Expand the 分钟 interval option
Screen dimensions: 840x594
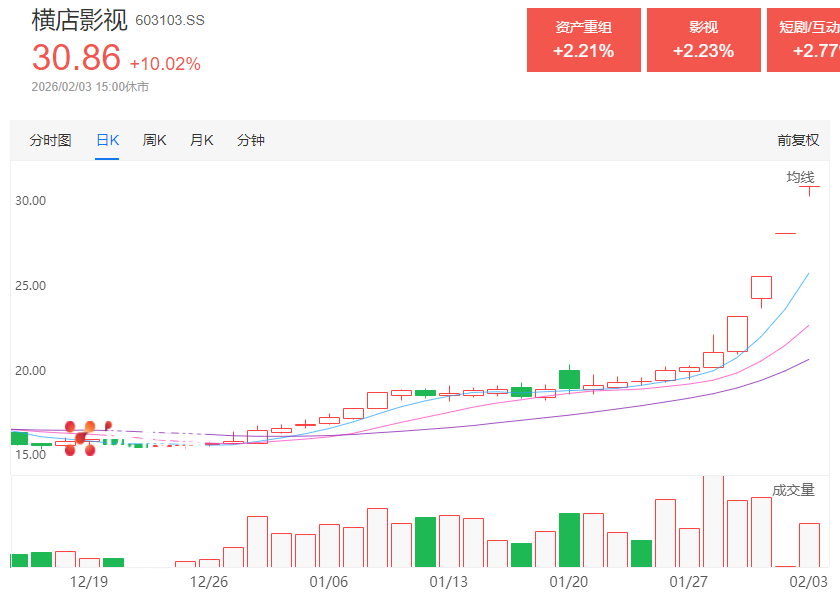coord(250,141)
